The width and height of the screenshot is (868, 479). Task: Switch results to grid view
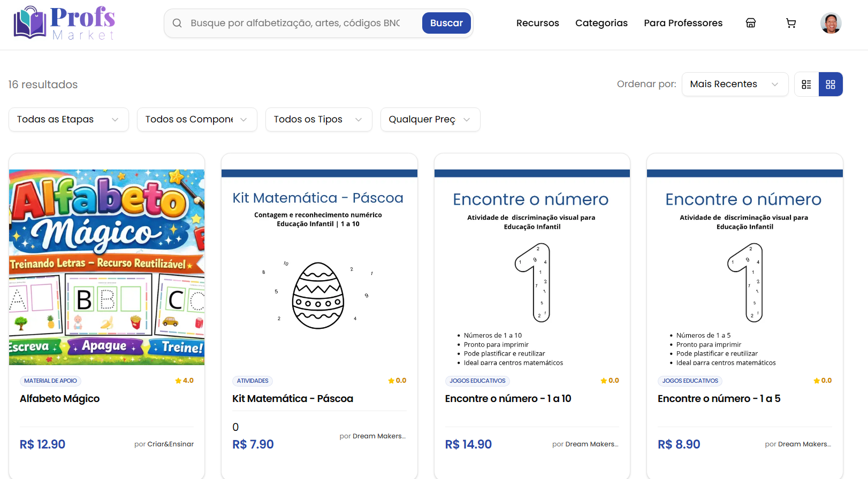[831, 84]
